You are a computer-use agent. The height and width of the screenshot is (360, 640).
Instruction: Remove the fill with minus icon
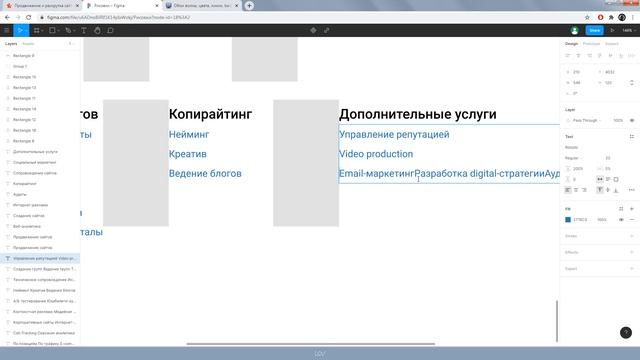[x=631, y=220]
